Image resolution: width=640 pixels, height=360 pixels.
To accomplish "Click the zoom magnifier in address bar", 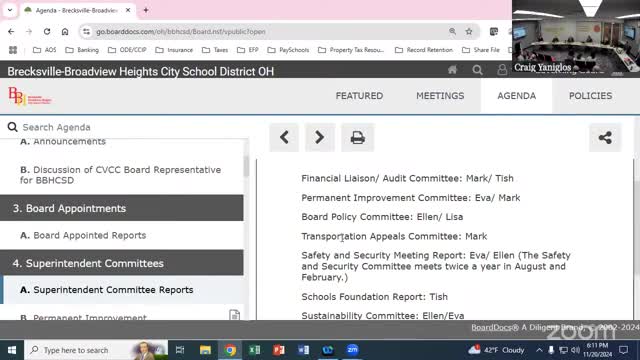I will (x=452, y=31).
